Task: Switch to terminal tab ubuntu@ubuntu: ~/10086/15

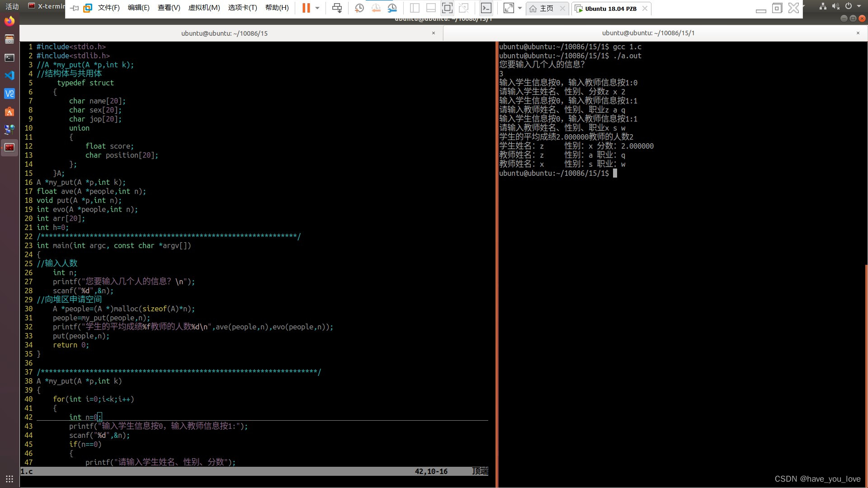Action: coord(225,33)
